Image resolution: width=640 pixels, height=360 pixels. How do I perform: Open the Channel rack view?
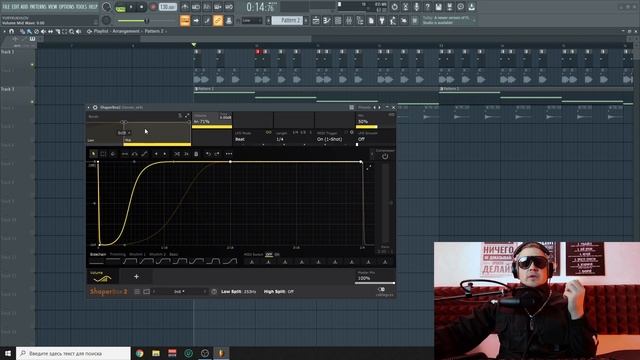(338, 20)
